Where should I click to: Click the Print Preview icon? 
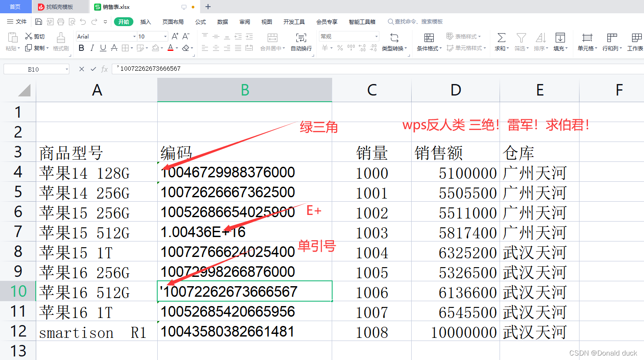pos(72,22)
